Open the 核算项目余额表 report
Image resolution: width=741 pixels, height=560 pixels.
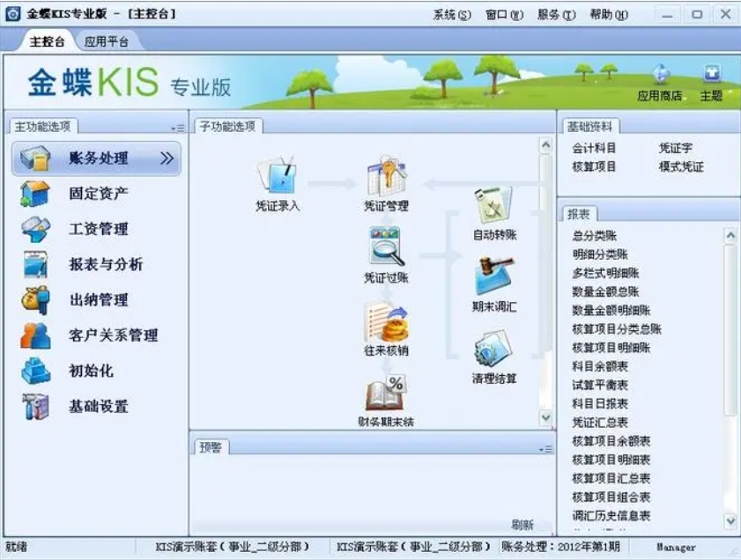click(x=611, y=441)
